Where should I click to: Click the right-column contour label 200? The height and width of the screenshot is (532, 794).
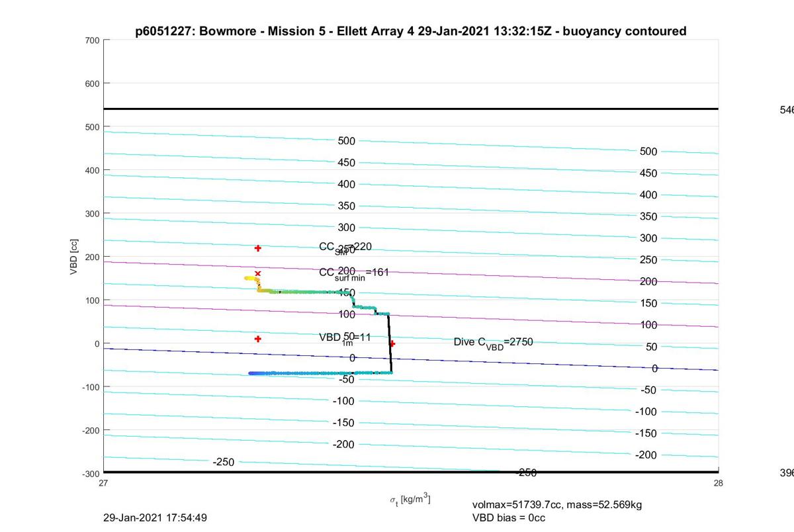point(648,282)
